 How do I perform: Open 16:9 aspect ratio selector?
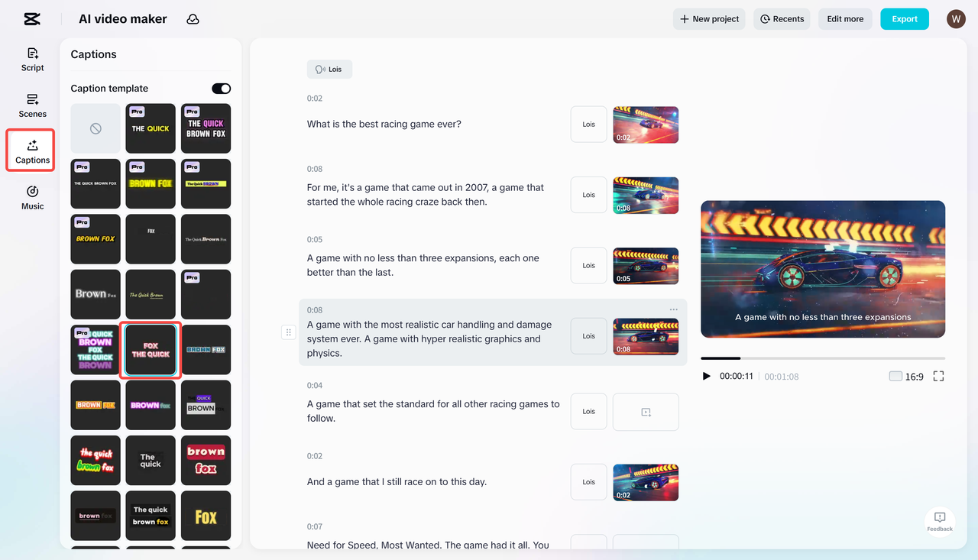906,377
